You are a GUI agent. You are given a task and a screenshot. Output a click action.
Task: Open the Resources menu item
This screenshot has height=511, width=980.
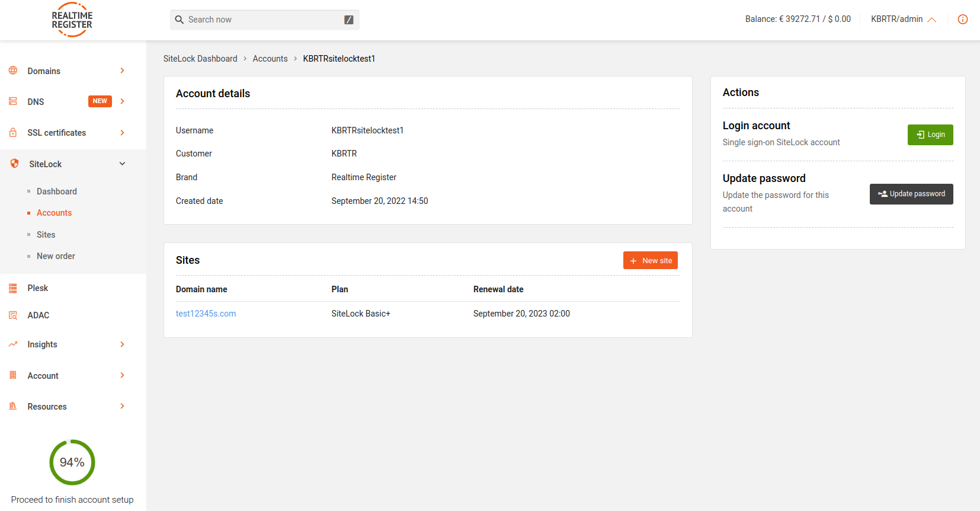(47, 407)
